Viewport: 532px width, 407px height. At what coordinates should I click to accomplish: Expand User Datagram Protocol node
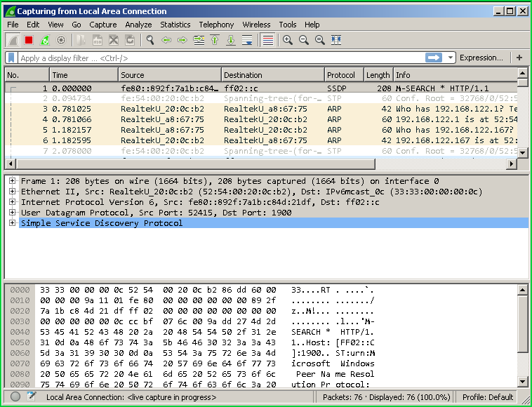click(x=12, y=213)
